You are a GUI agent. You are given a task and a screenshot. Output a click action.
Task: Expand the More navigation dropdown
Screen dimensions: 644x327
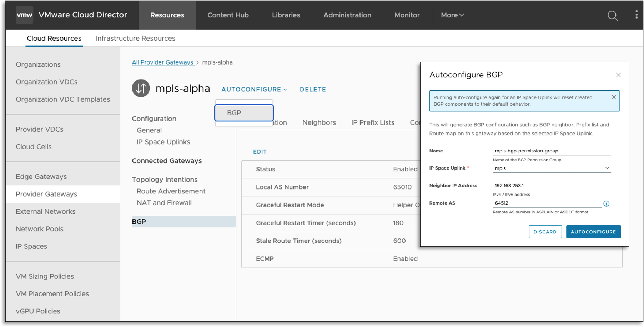pos(452,15)
